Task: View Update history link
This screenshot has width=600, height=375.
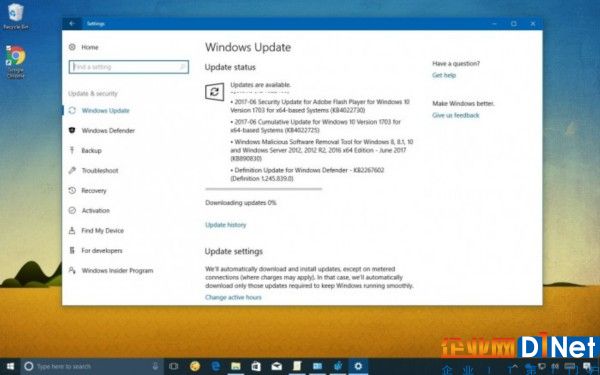Action: pyautogui.click(x=225, y=225)
